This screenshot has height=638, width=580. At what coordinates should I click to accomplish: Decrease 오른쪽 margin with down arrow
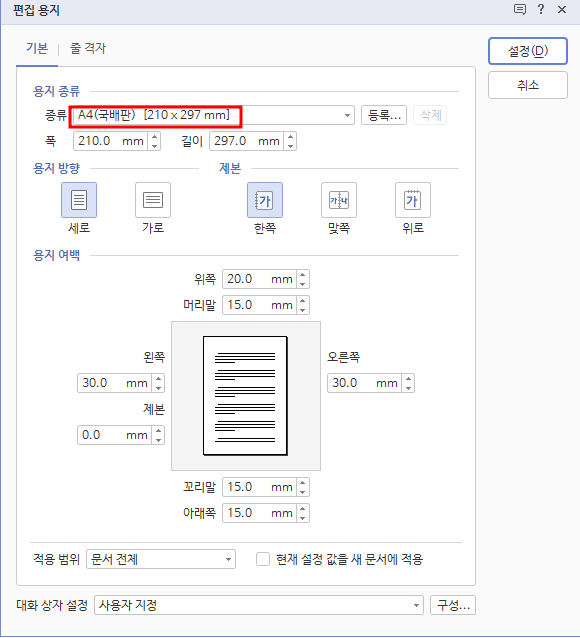408,387
